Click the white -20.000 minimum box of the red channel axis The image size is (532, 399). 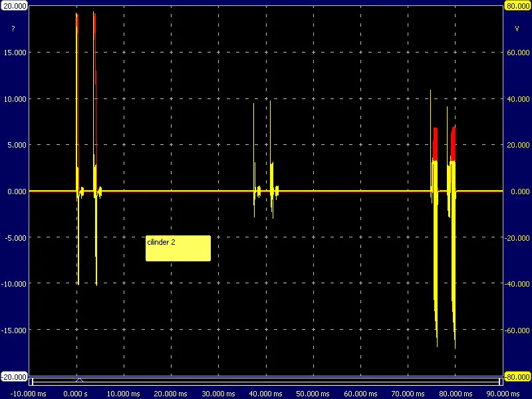[x=14, y=376]
